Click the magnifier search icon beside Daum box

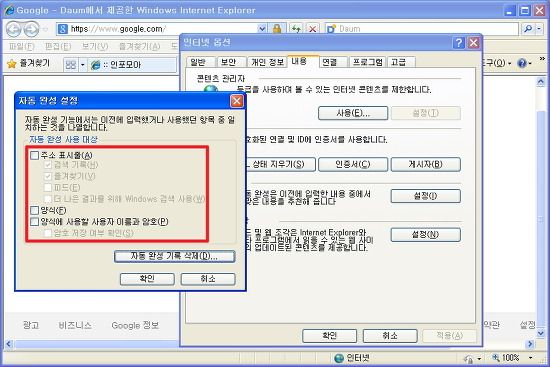[x=528, y=29]
